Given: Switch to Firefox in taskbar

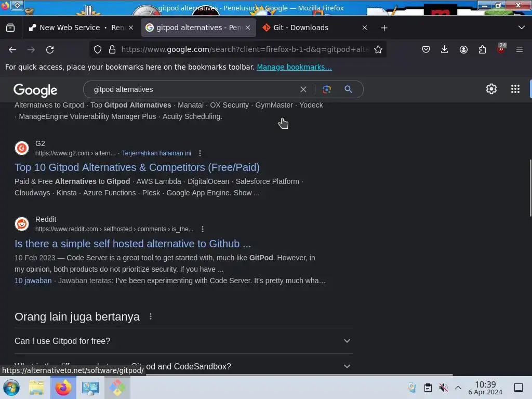Looking at the screenshot, I should click(63, 388).
